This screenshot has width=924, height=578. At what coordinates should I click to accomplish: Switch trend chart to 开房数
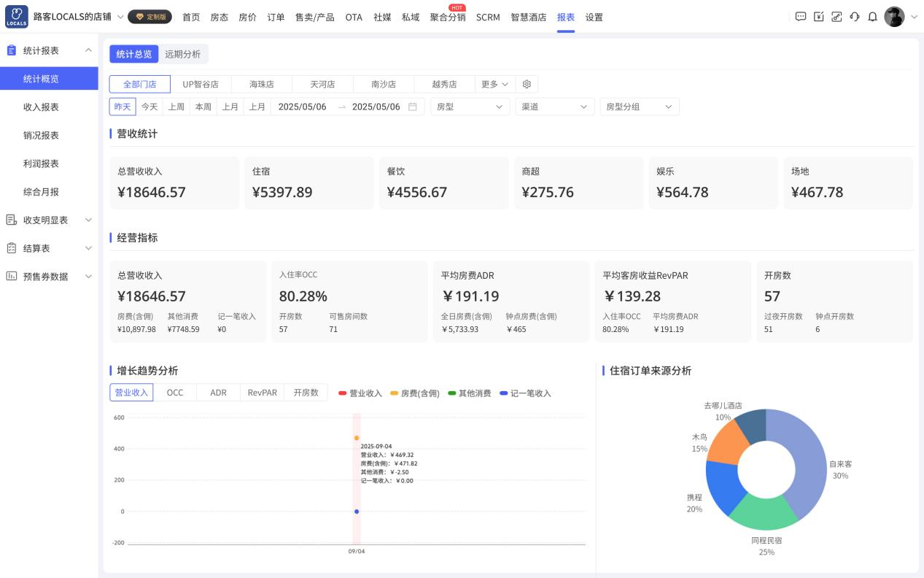(306, 393)
